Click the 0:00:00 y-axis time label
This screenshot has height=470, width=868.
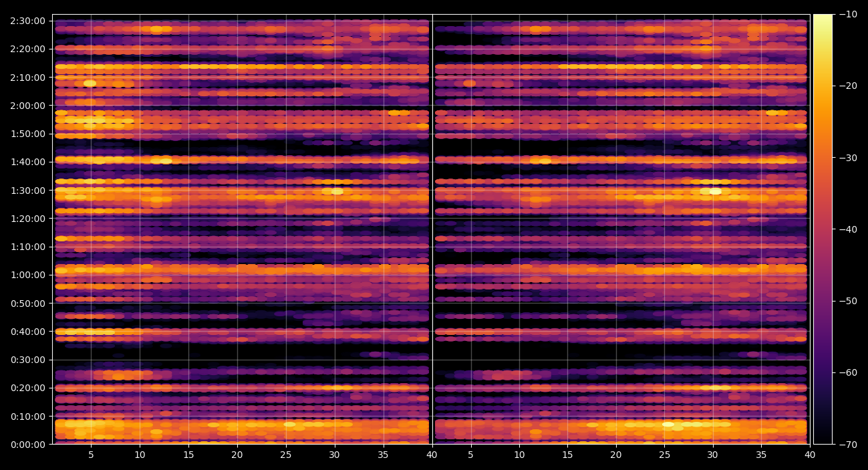(27, 444)
